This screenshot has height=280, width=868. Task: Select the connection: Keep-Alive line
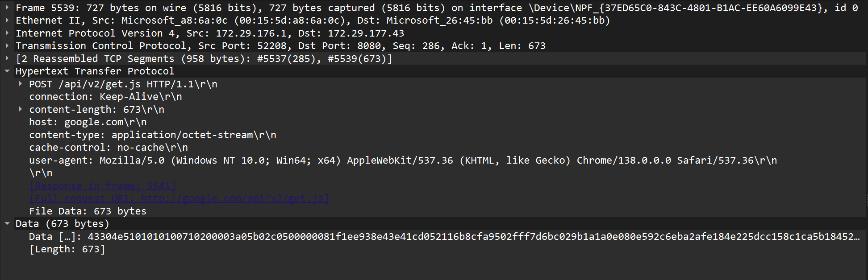(x=105, y=97)
